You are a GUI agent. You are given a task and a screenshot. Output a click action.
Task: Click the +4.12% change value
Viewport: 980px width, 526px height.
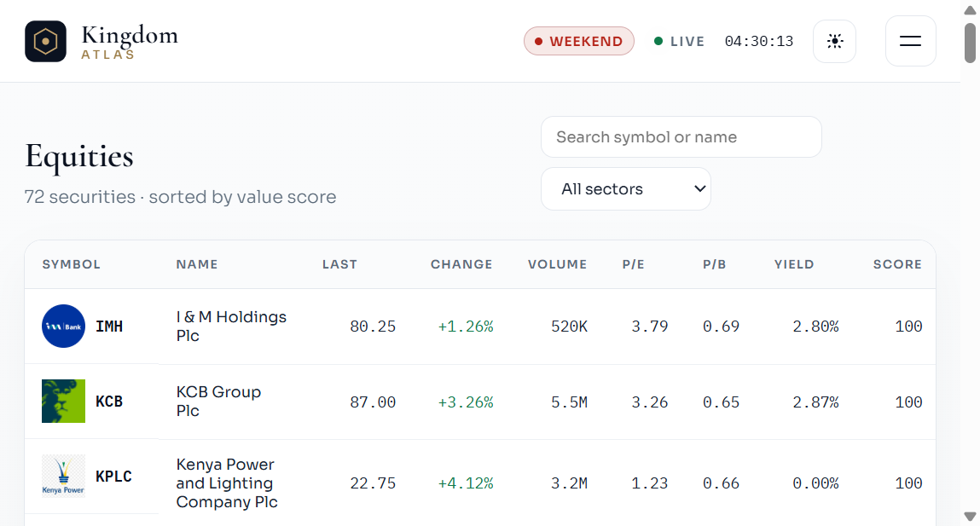(466, 483)
